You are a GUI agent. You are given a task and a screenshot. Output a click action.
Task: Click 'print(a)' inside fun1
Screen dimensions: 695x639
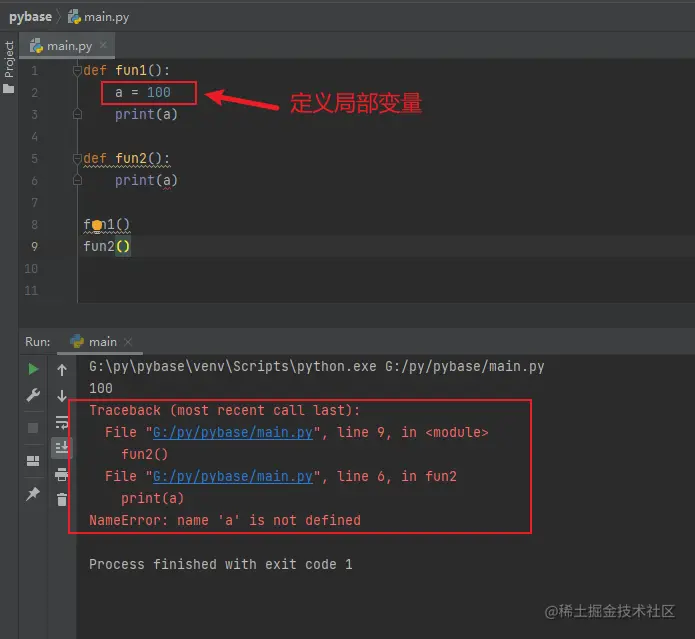(146, 114)
